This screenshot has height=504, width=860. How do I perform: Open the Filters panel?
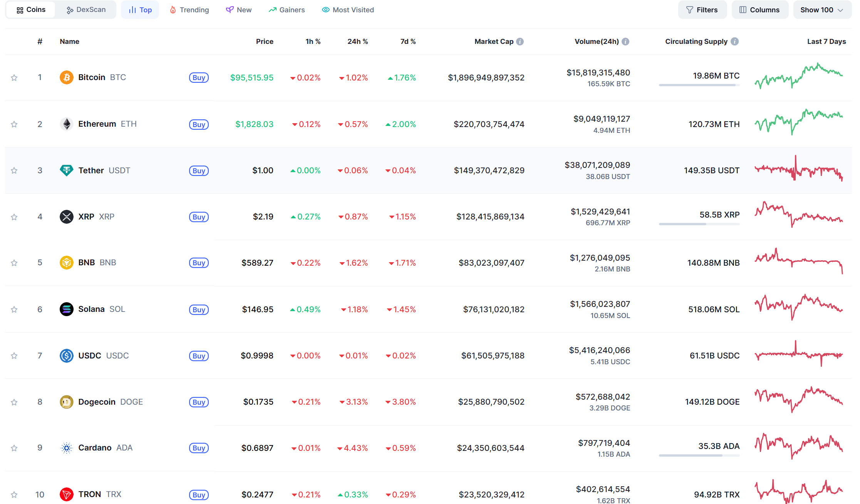(702, 10)
